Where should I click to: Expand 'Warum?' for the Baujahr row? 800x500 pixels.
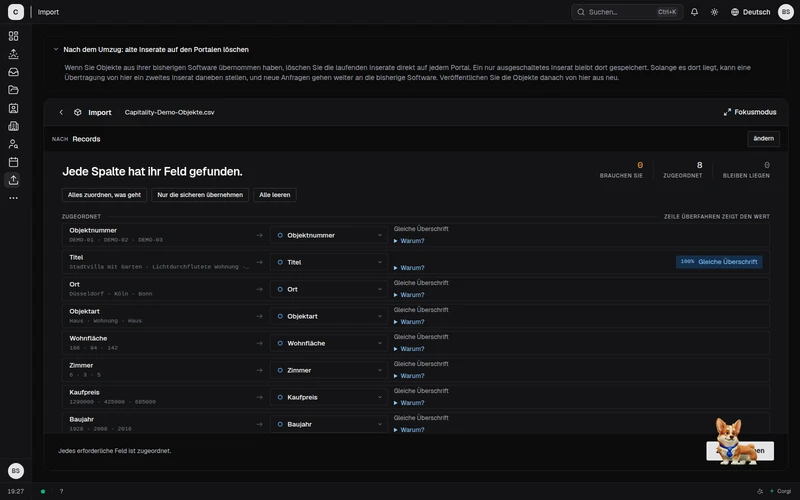(x=409, y=430)
